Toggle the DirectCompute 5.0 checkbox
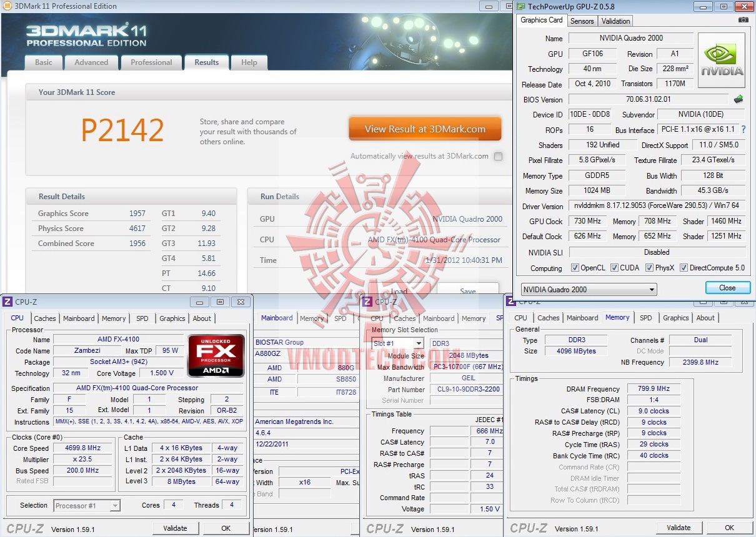The image size is (756, 537). [684, 268]
